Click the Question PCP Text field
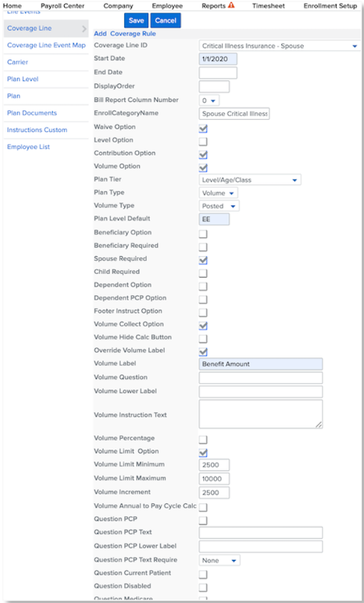This screenshot has width=364, height=603. (x=261, y=532)
